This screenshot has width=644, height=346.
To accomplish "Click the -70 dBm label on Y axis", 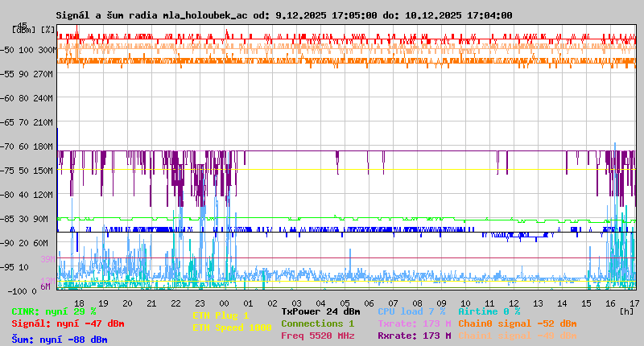I will (x=27, y=146).
